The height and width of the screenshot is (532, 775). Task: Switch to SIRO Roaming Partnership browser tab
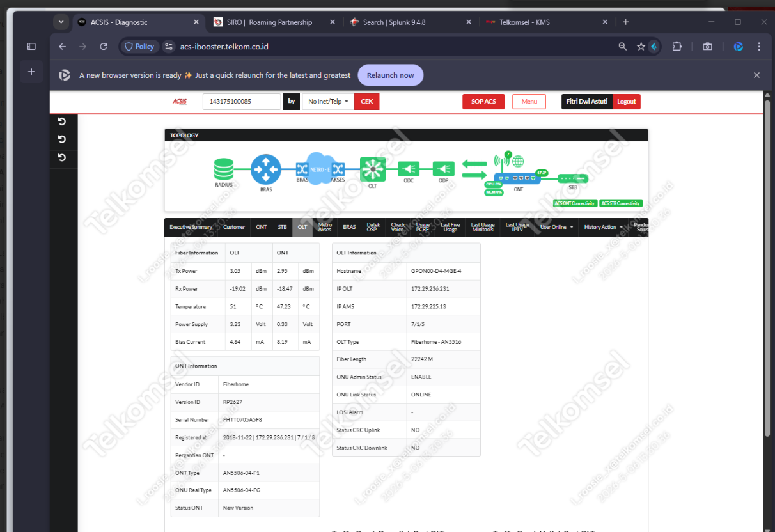[274, 22]
